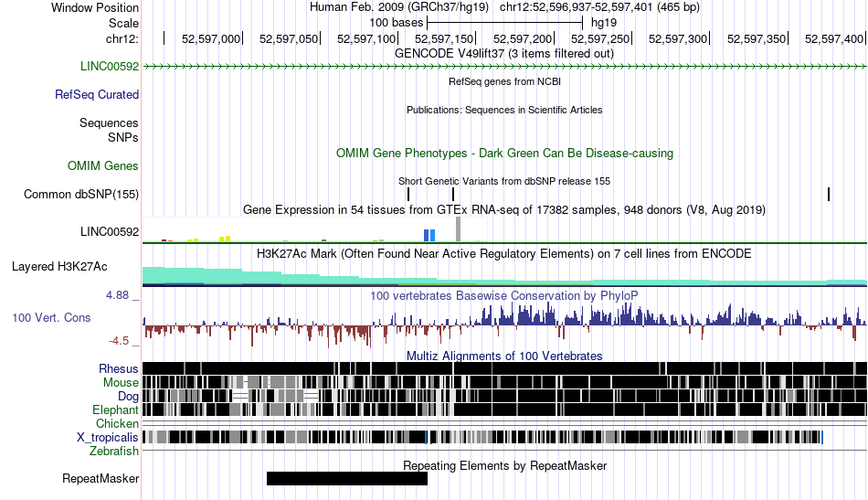Click the OMIM Genes track label
This screenshot has width=868, height=500.
point(103,166)
